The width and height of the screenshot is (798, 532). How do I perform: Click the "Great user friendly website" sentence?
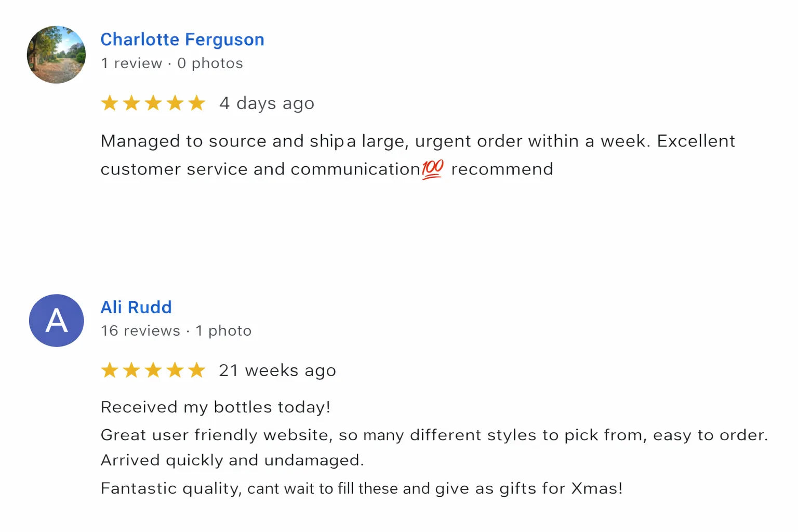tap(433, 435)
